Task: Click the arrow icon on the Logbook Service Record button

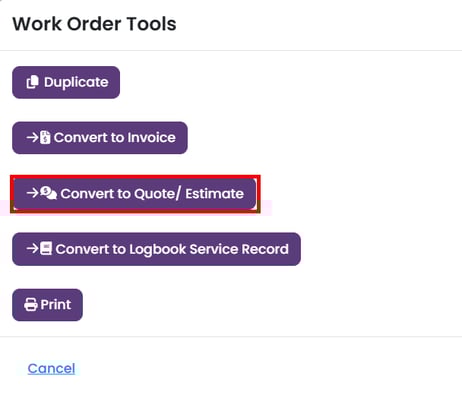Action: pyautogui.click(x=33, y=249)
